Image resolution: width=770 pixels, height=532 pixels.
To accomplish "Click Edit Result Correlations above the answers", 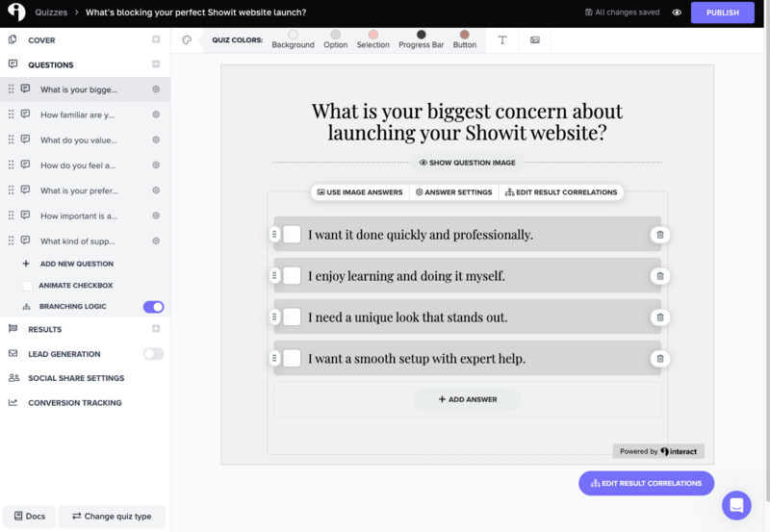I will coord(561,191).
